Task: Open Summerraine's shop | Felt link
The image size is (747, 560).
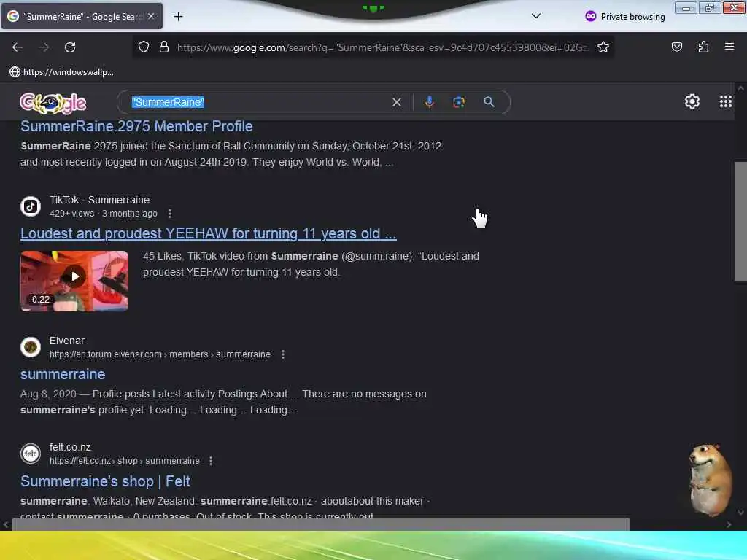Action: 105,481
